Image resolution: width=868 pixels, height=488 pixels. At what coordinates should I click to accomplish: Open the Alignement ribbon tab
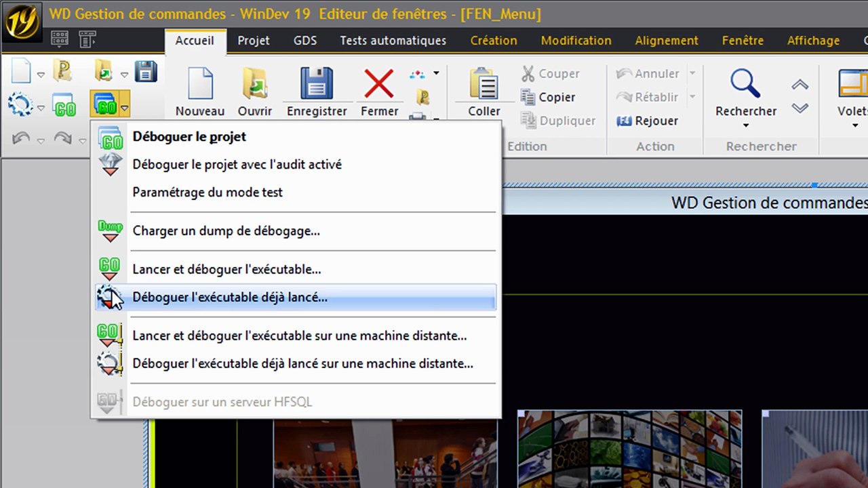coord(667,41)
